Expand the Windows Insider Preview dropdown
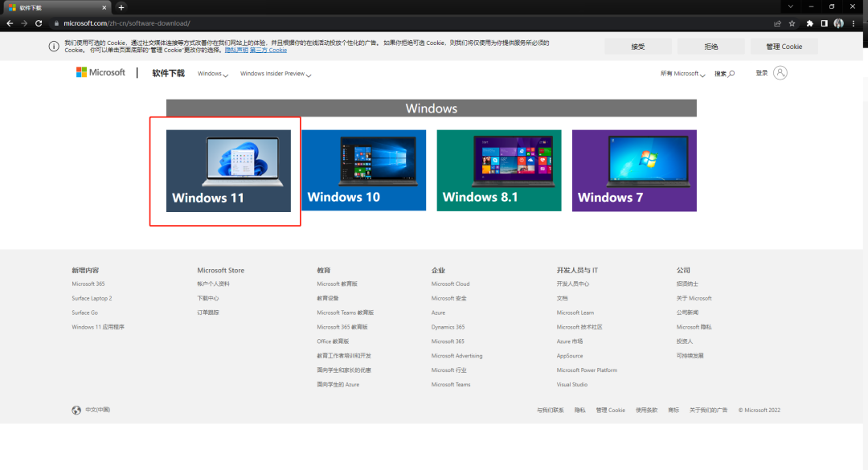 275,73
